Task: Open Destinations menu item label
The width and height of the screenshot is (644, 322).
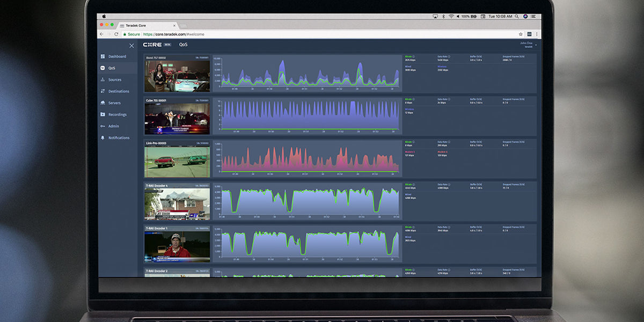Action: [119, 91]
